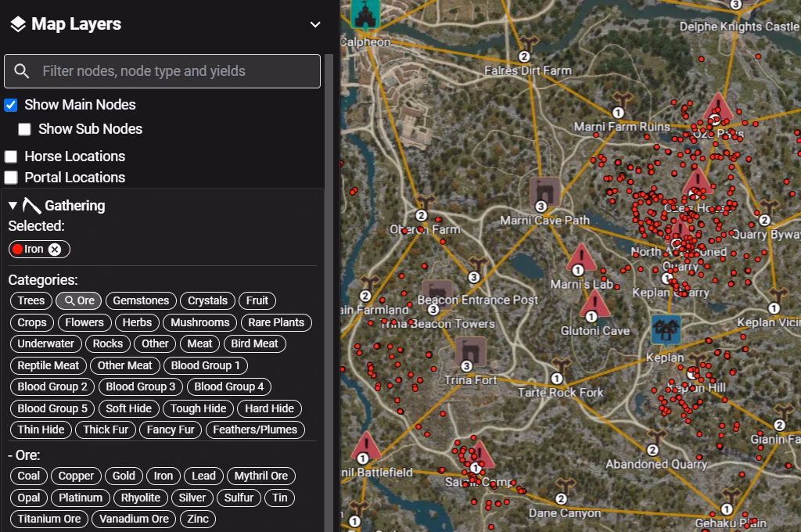Viewport: 801px width, 532px height.
Task: Click the Glutoni Cave danger node icon
Action: coord(594,304)
